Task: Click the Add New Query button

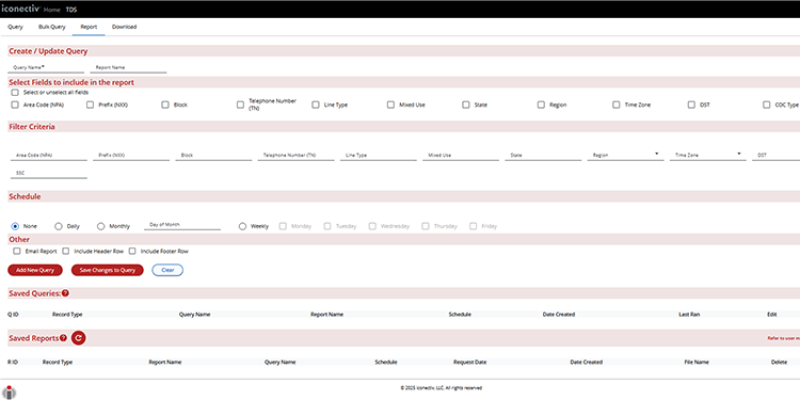Action: pos(37,270)
